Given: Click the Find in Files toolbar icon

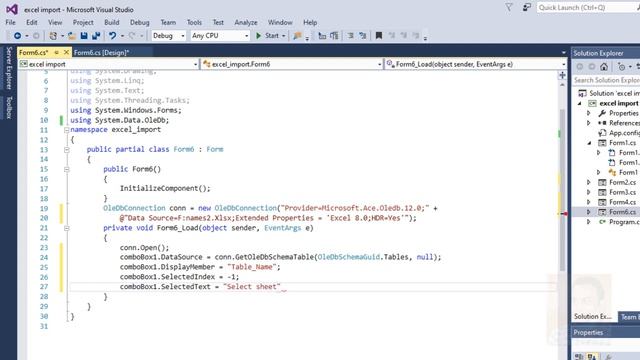Looking at the screenshot, I should point(297,36).
